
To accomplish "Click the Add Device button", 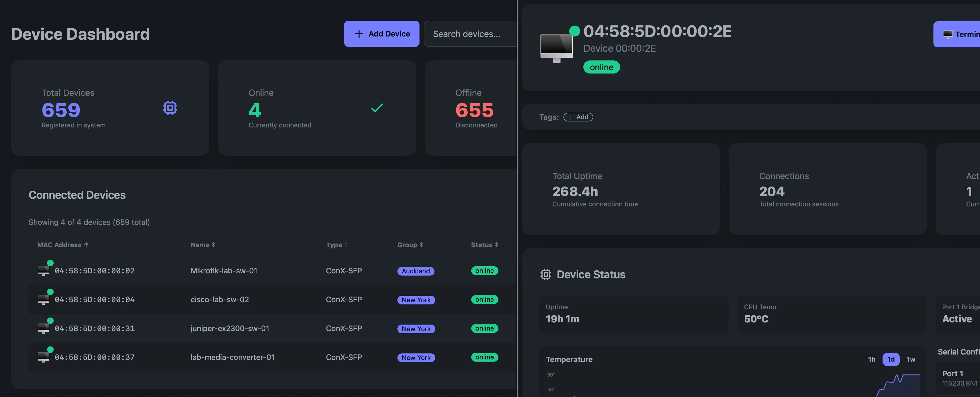I will pos(382,34).
